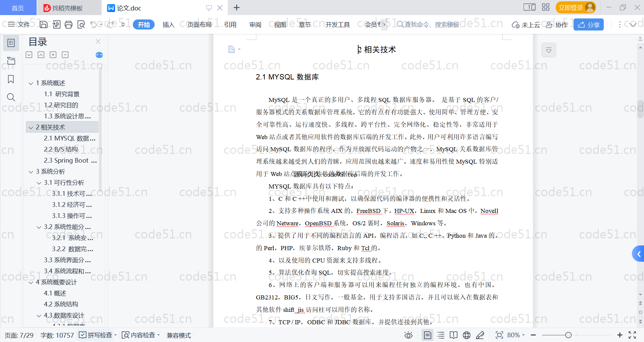
Task: Click the Undo arrow icon
Action: 94,24
